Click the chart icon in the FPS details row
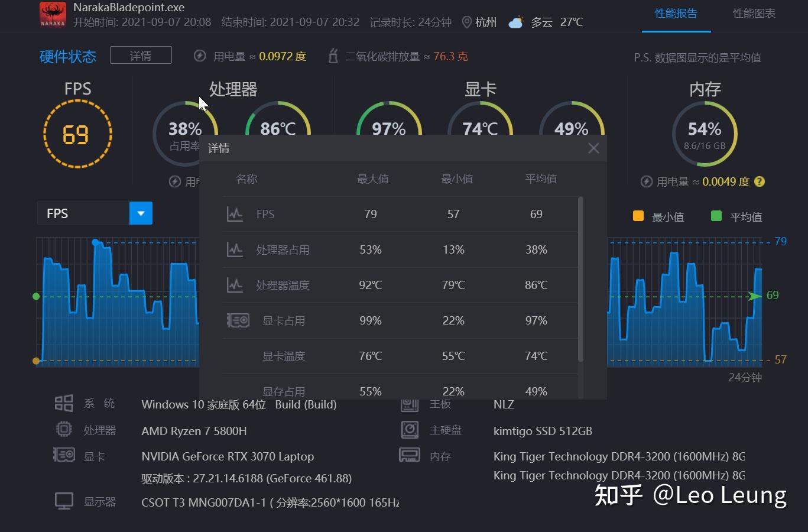Viewport: 808px width, 532px height. 235,214
